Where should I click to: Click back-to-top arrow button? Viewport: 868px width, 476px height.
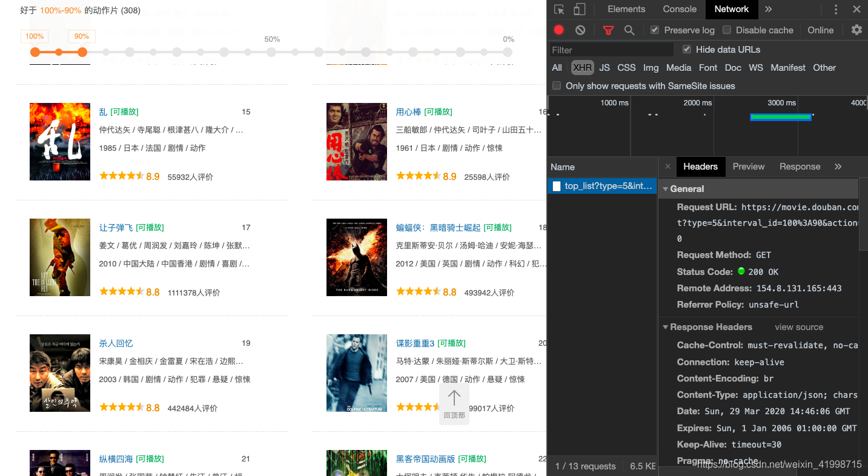click(454, 404)
